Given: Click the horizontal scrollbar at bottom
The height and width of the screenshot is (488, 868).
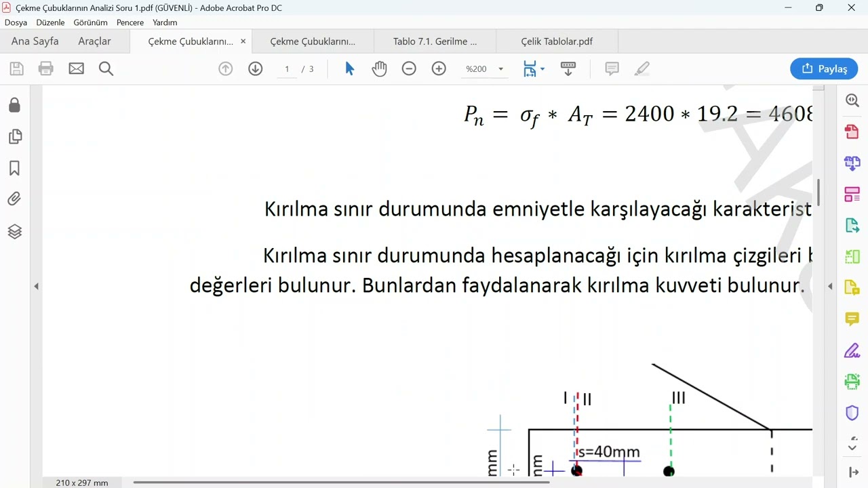Looking at the screenshot, I should [341, 483].
